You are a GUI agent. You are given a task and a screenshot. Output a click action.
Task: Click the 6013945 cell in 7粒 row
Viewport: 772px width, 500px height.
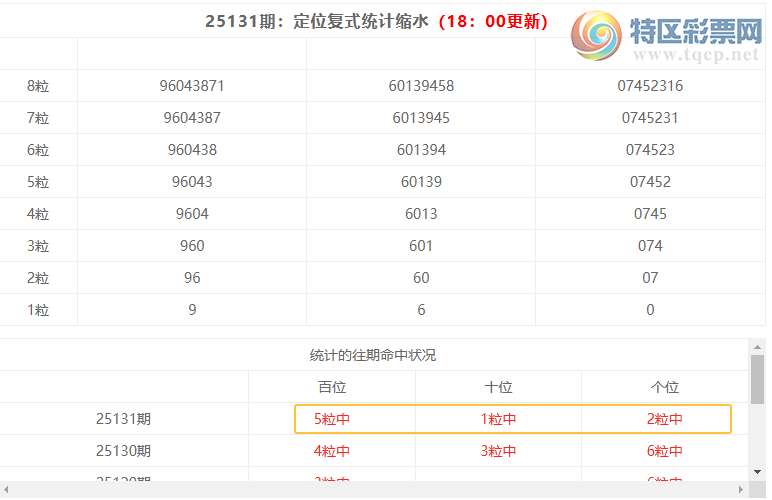[421, 118]
